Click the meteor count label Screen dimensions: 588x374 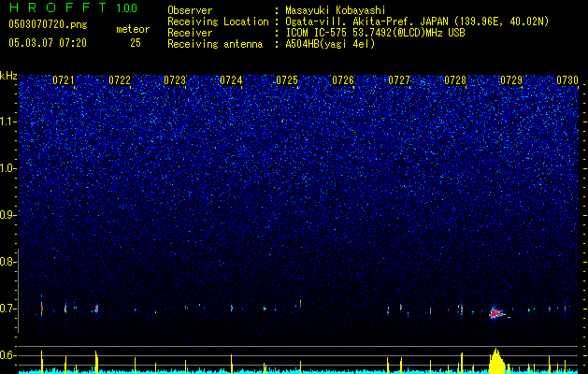click(x=133, y=29)
